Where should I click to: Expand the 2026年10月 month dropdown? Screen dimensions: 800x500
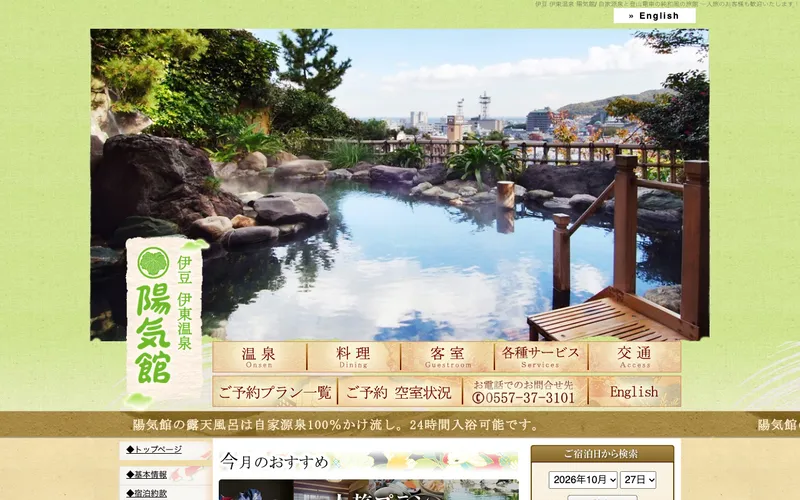[x=583, y=480]
